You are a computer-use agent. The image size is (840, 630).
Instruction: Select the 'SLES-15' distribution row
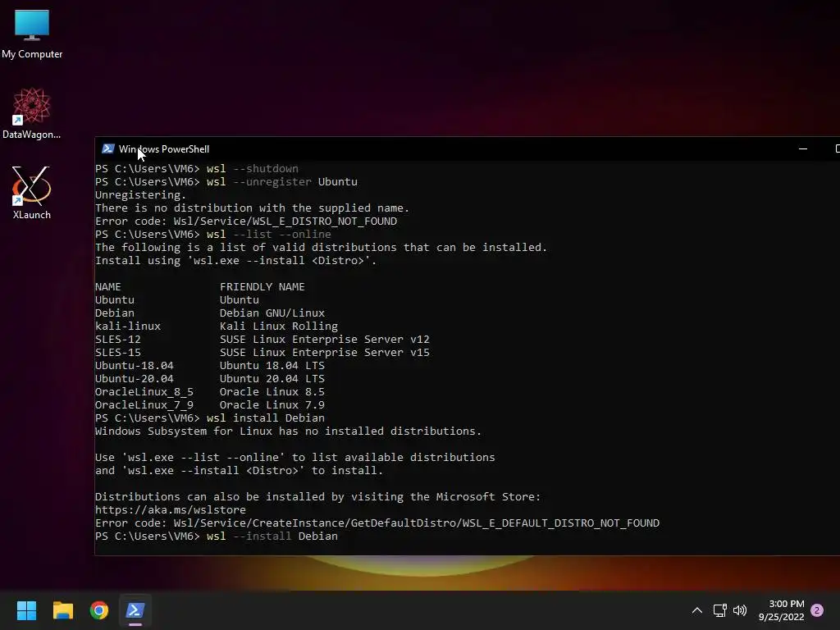[x=262, y=353]
